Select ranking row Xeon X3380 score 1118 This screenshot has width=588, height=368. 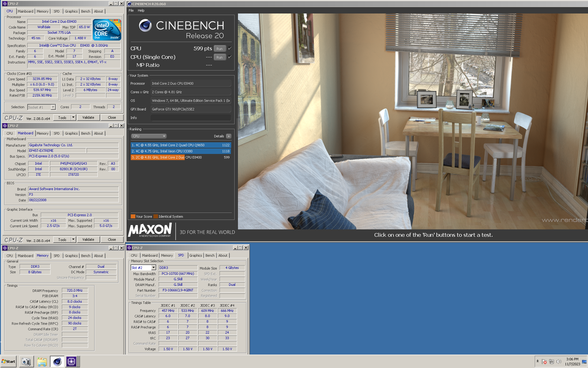pos(181,151)
